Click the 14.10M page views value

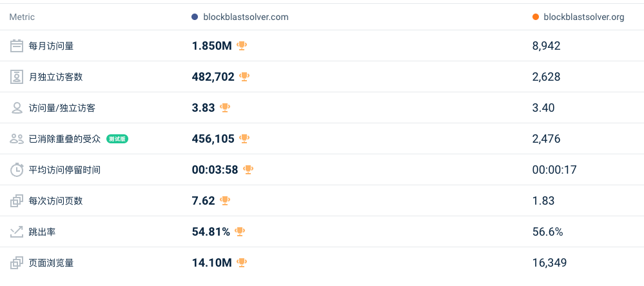pyautogui.click(x=212, y=263)
